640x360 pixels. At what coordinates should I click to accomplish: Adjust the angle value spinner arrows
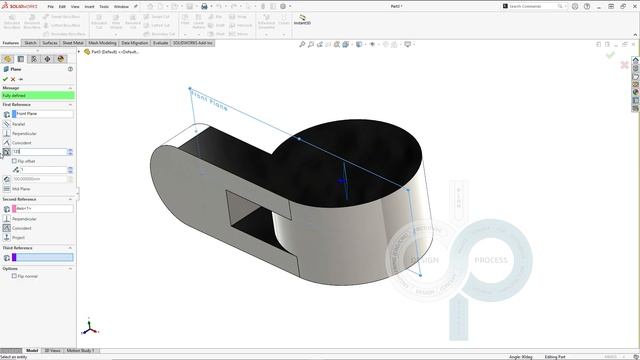click(x=70, y=152)
